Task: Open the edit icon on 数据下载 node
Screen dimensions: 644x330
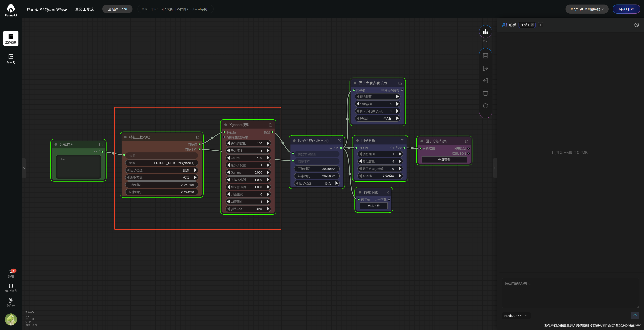Action: pyautogui.click(x=387, y=192)
